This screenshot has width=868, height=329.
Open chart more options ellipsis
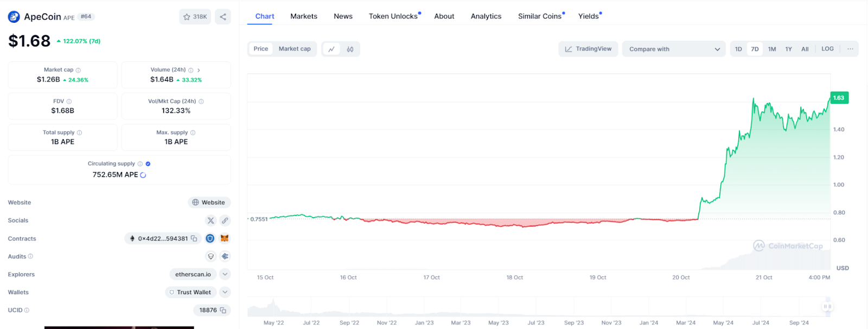coord(850,49)
